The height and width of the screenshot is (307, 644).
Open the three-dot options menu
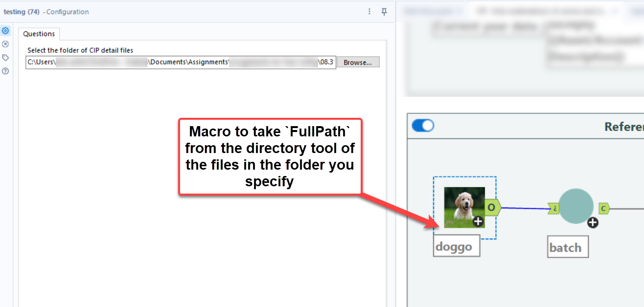point(369,11)
